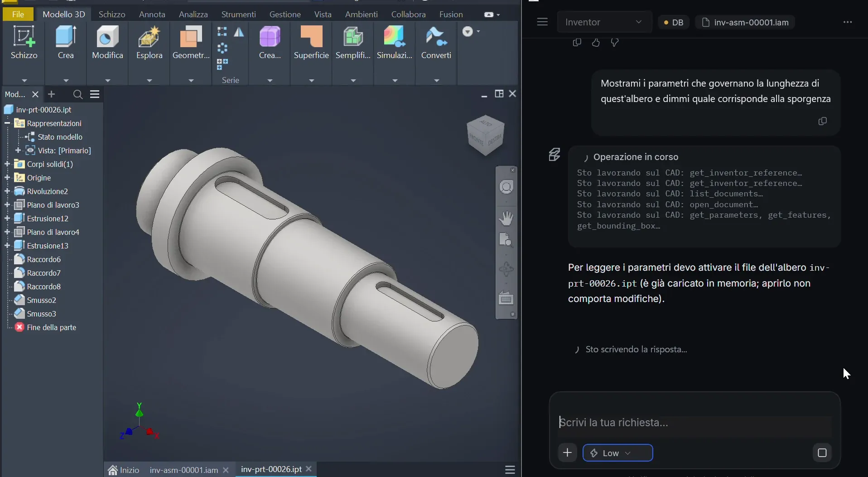Expand the Corpi solidi(1) node
868x477 pixels.
click(7, 164)
